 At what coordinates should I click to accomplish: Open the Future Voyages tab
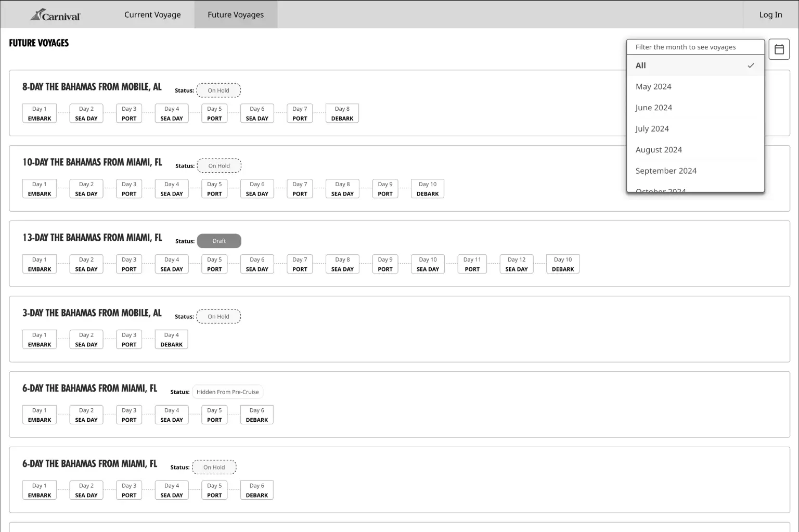(x=236, y=15)
